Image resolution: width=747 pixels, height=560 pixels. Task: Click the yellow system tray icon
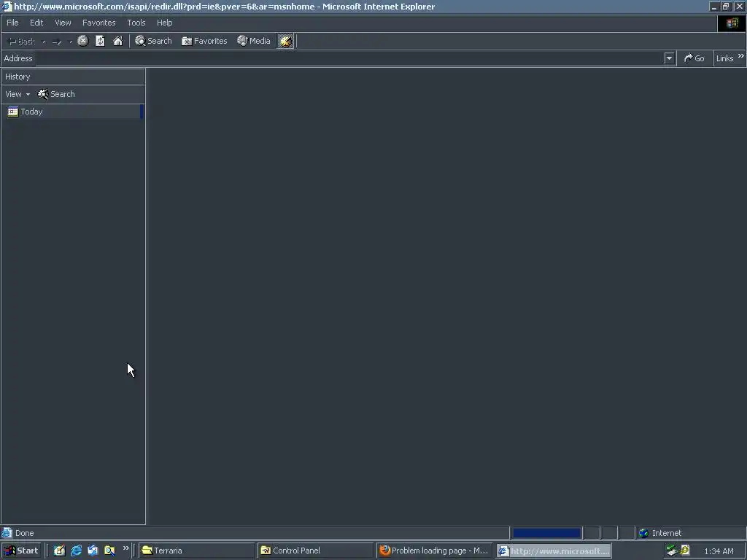(685, 551)
